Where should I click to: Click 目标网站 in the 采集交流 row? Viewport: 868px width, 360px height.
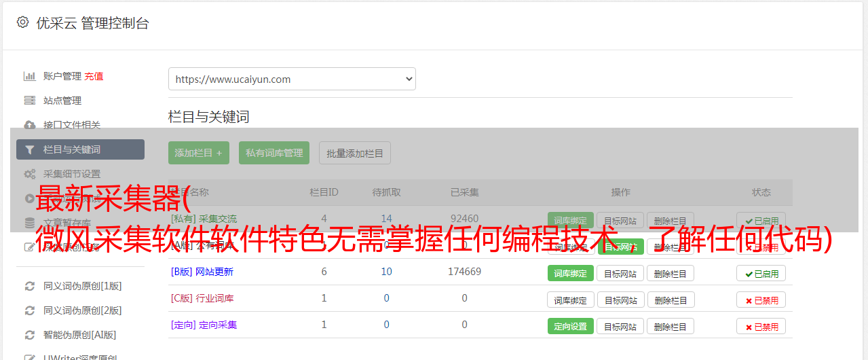[x=620, y=220]
